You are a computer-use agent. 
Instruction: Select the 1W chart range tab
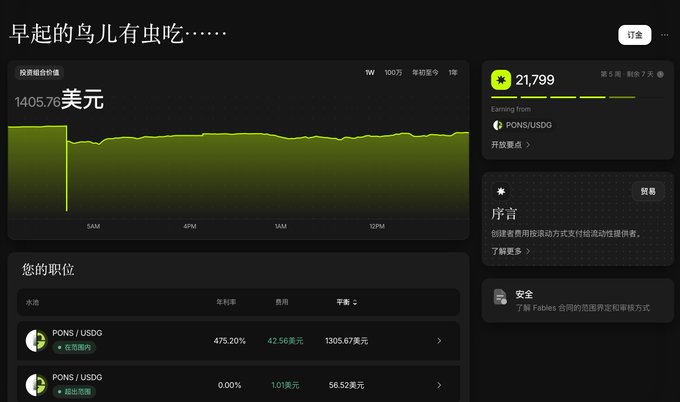(369, 72)
